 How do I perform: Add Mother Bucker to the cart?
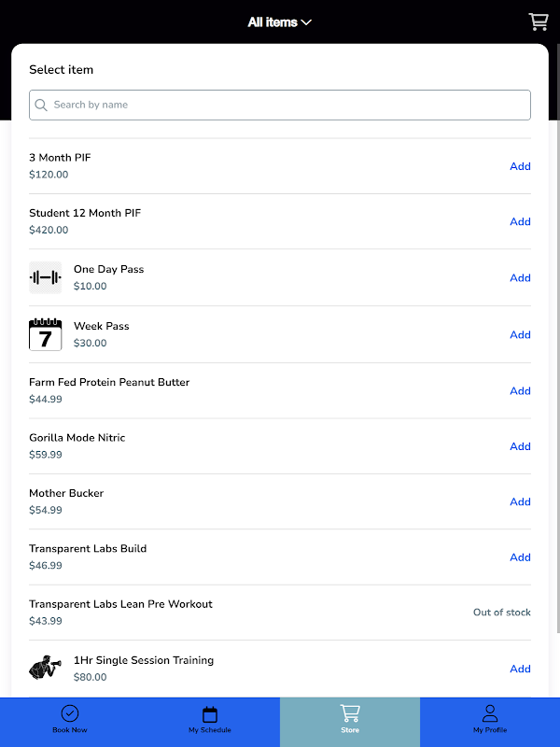(x=520, y=501)
